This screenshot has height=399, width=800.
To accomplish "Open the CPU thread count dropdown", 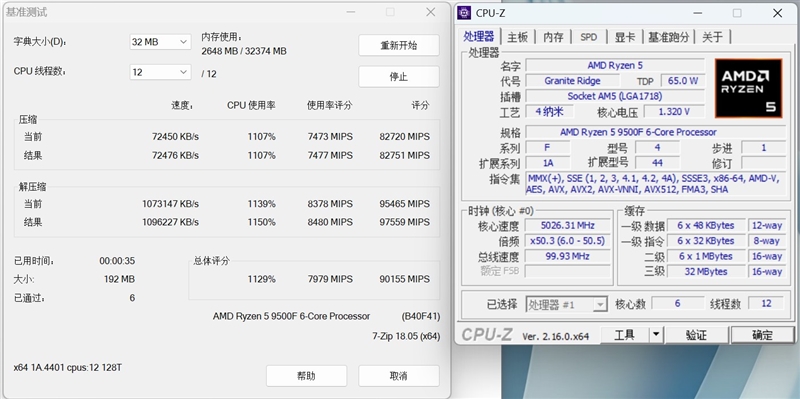I will pos(160,72).
